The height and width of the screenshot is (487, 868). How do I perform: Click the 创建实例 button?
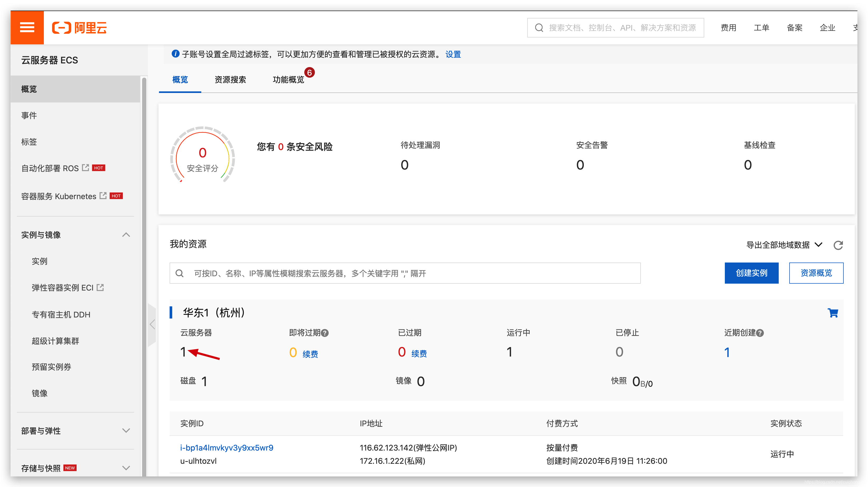click(752, 273)
